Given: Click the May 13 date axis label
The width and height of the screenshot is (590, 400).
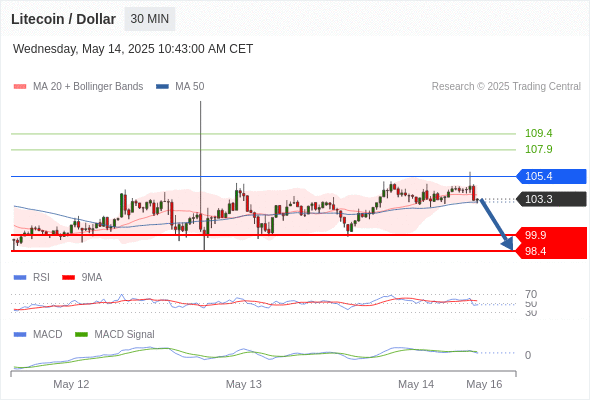Looking at the screenshot, I should coord(243,384).
